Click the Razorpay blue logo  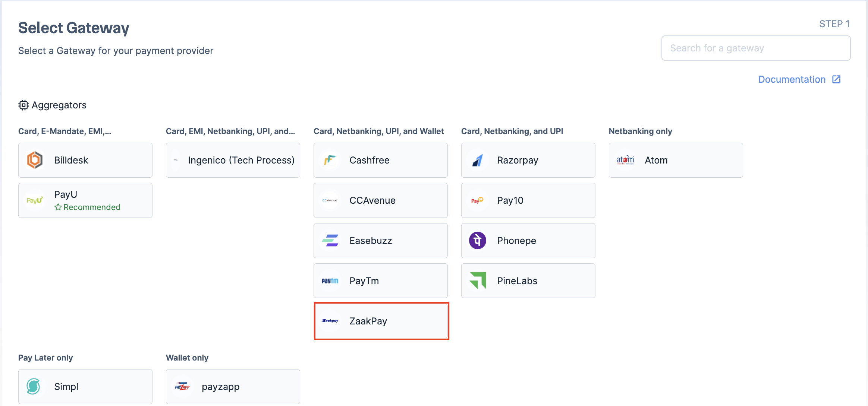pyautogui.click(x=478, y=160)
